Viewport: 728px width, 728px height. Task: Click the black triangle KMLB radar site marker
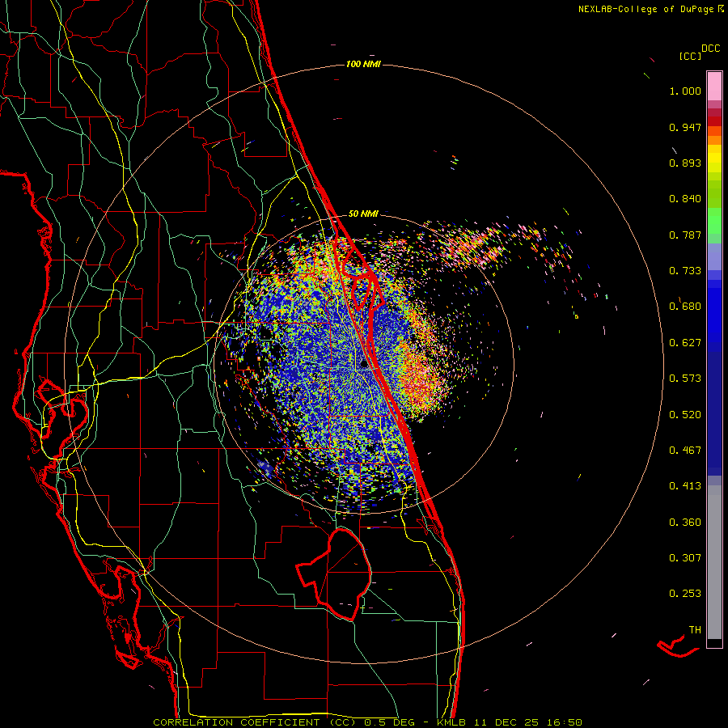pos(364,363)
